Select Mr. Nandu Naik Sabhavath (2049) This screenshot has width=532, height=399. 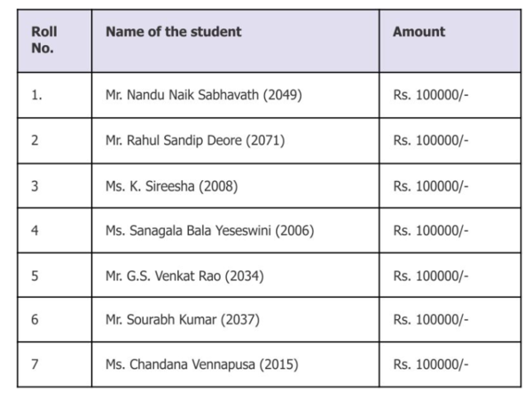coord(203,96)
